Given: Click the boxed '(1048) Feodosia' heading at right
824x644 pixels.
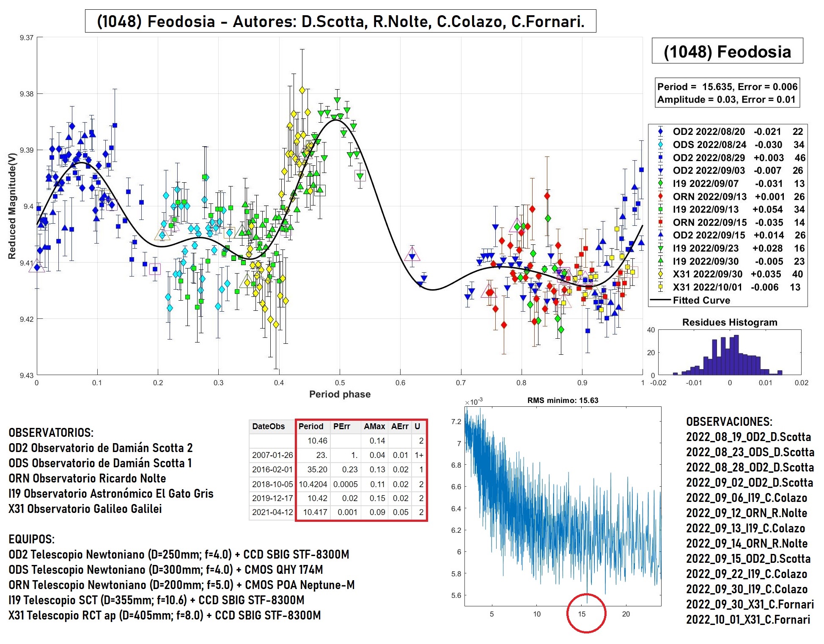Looking at the screenshot, I should click(727, 51).
